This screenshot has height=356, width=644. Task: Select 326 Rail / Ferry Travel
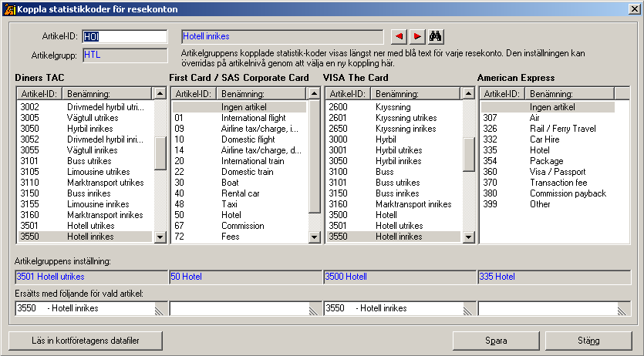pos(548,129)
